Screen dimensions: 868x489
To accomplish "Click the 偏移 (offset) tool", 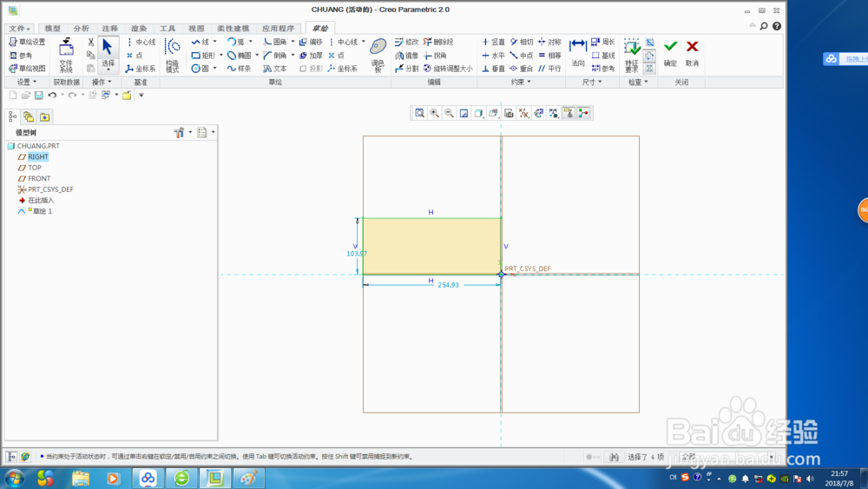I will click(x=311, y=42).
